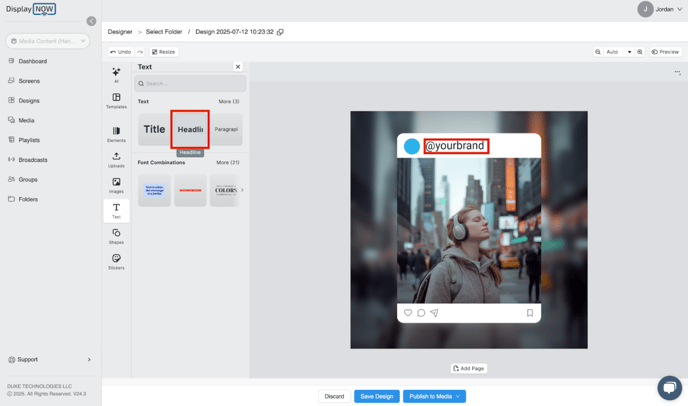Click the Designer breadcrumb link
Screen dimensions: 688x406
coord(120,32)
